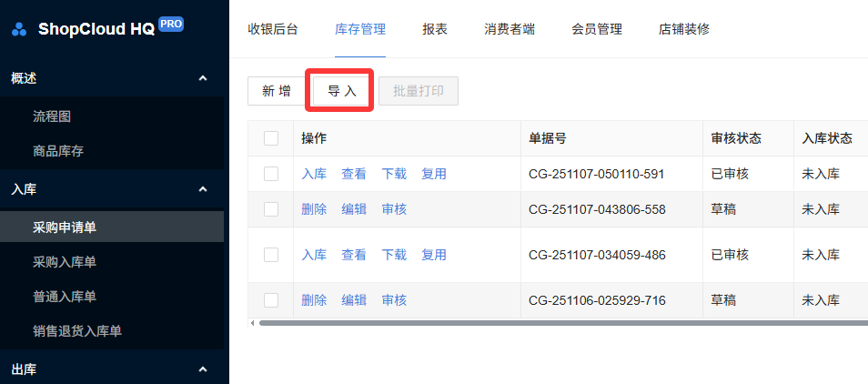Click the scrollbar's left arrow
Image resolution: width=868 pixels, height=384 pixels.
click(252, 322)
